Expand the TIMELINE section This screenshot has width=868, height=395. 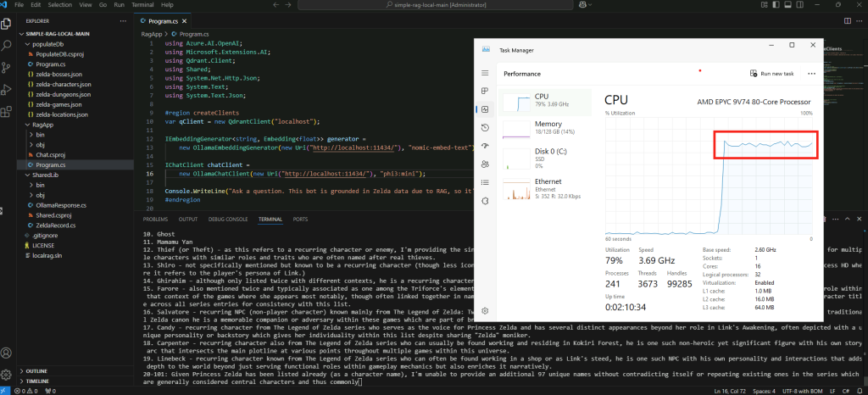coord(37,381)
